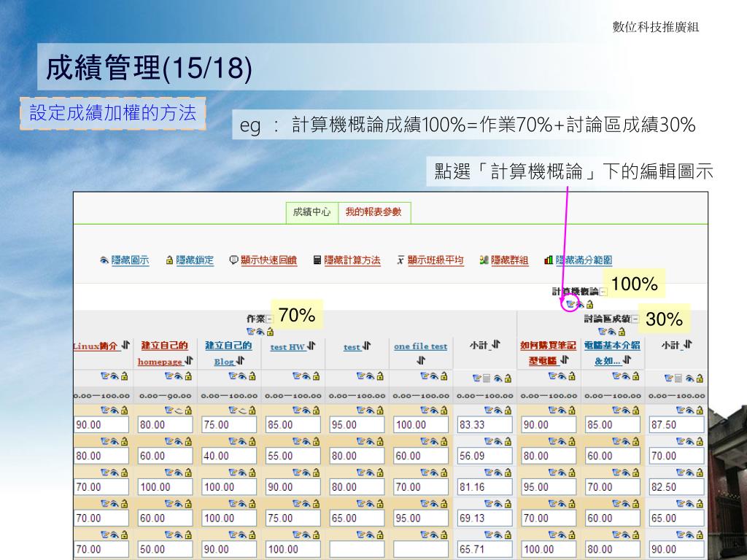This screenshot has height=560, width=747.
Task: Open the calculator icon under 作業 小計 column
Action: (x=487, y=378)
